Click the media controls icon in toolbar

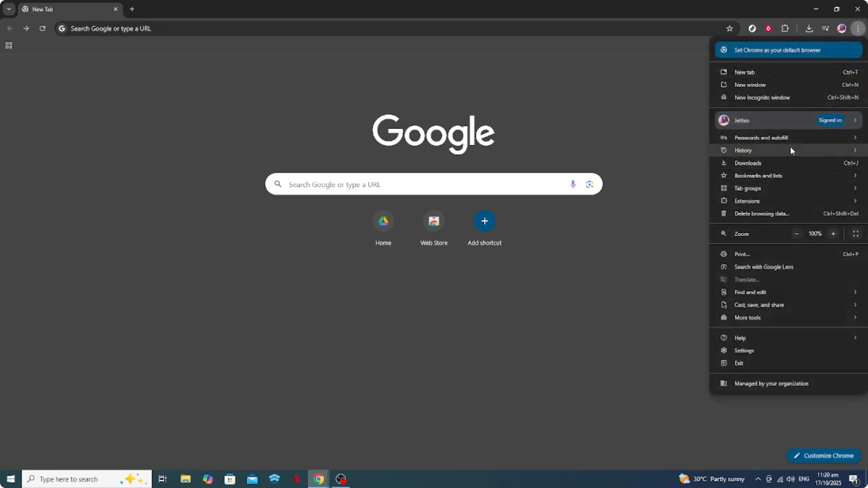click(x=826, y=28)
